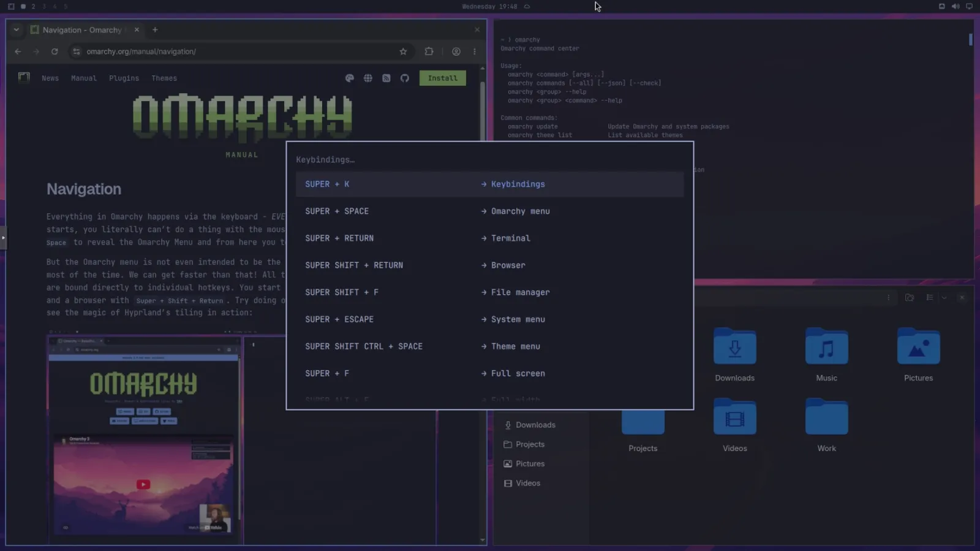The image size is (980, 551).
Task: Open the Videos folder icon in grid
Action: (734, 417)
